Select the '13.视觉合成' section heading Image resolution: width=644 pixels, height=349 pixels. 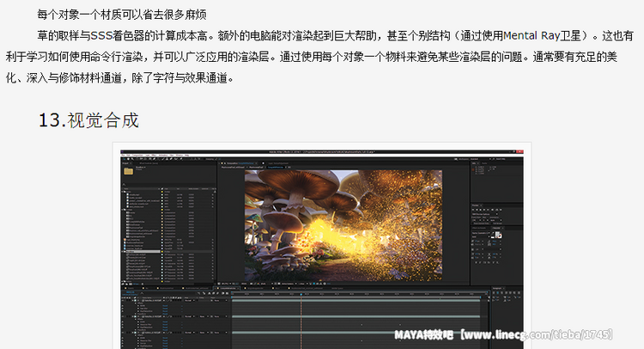[x=88, y=120]
